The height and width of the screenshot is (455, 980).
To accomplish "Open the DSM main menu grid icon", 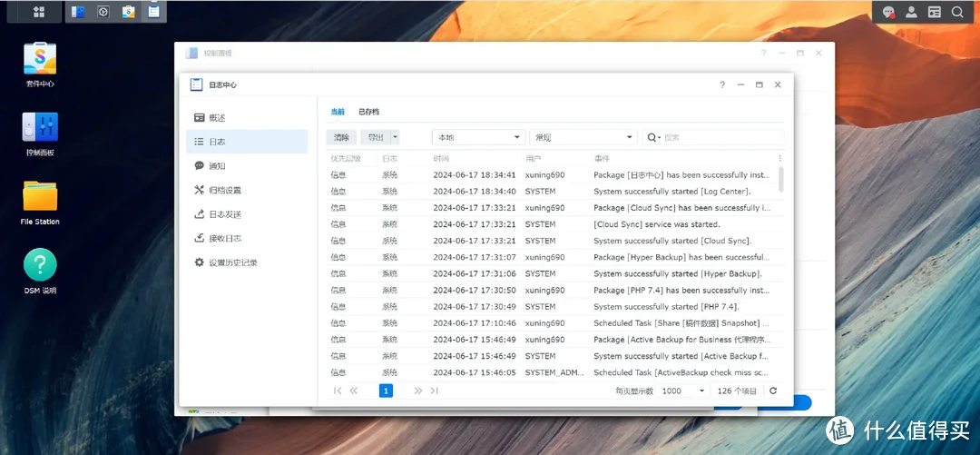I will coord(39,12).
